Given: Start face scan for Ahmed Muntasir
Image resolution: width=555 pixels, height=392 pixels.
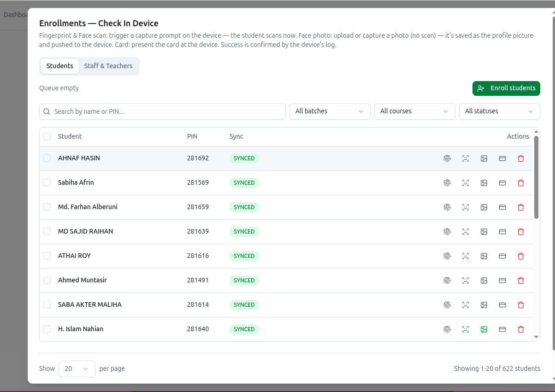Looking at the screenshot, I should point(466,281).
